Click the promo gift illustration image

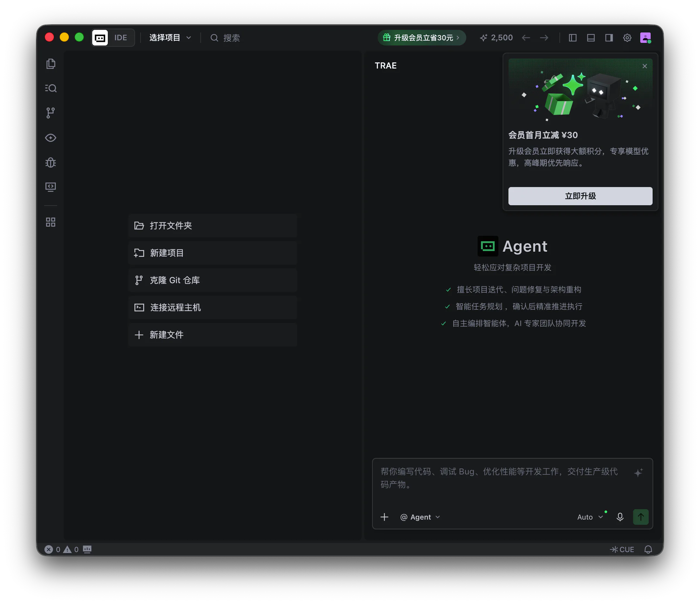(x=580, y=91)
